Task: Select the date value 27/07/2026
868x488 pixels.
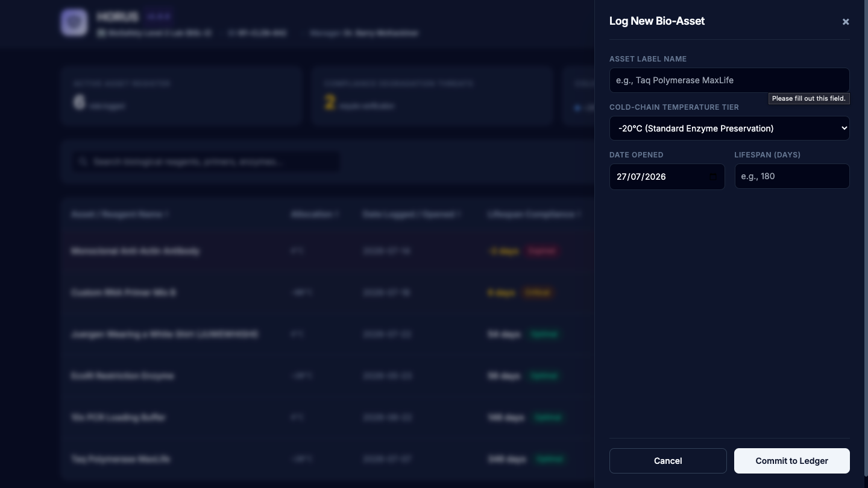Action: [x=641, y=177]
